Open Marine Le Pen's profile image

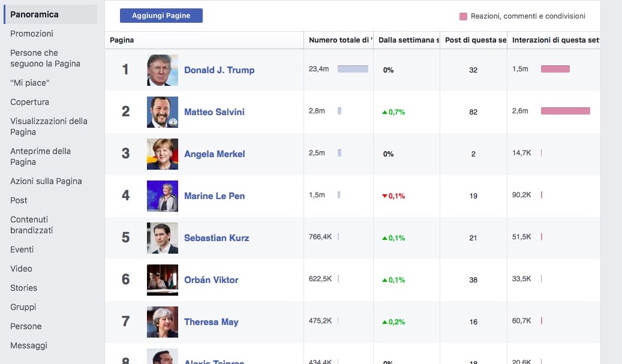[162, 196]
